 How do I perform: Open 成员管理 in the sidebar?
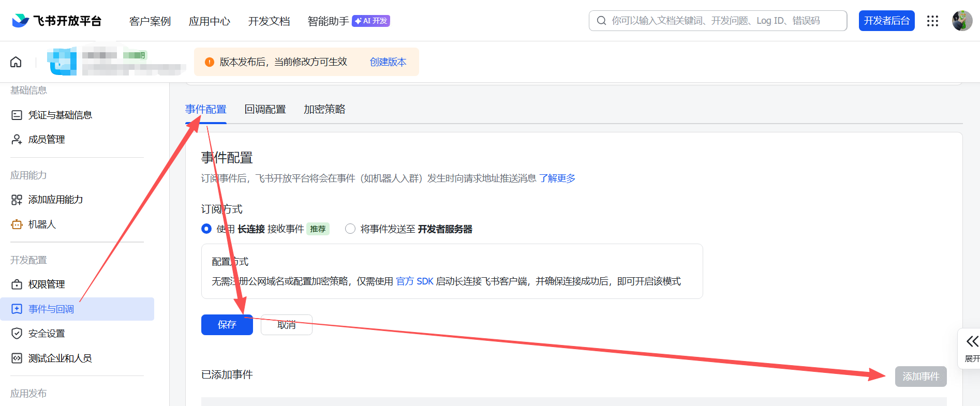point(47,140)
